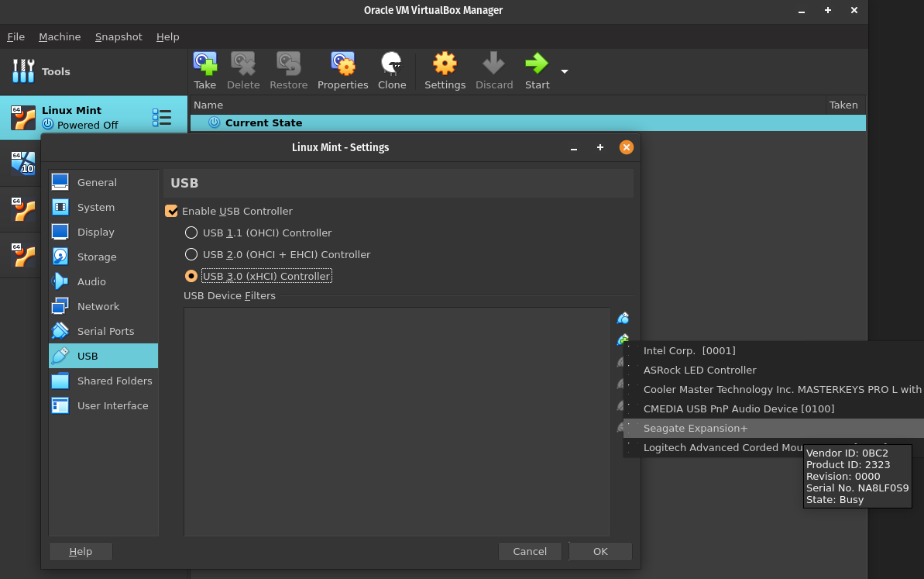Image resolution: width=924 pixels, height=579 pixels.
Task: Open the Tools entry in sidebar
Action: pos(94,71)
